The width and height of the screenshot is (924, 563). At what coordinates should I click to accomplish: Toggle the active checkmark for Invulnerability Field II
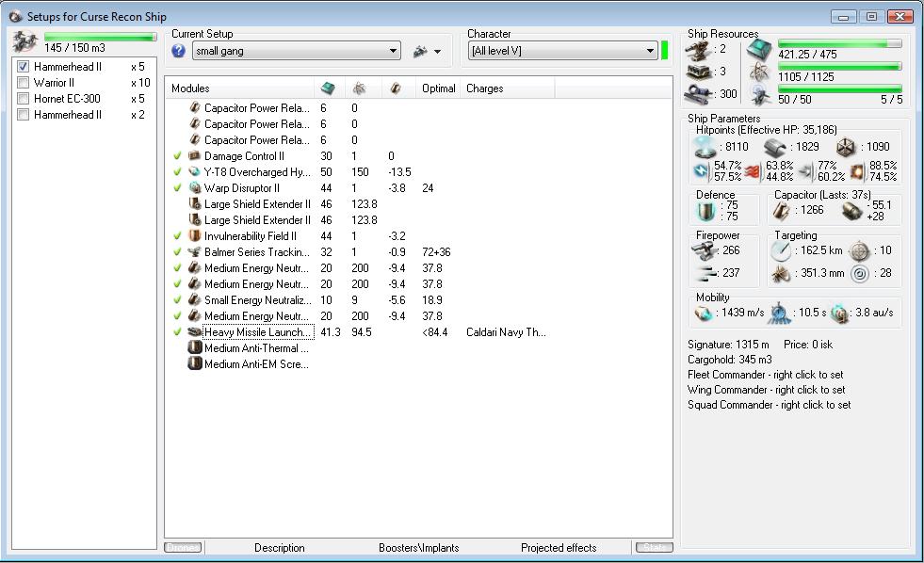(177, 235)
